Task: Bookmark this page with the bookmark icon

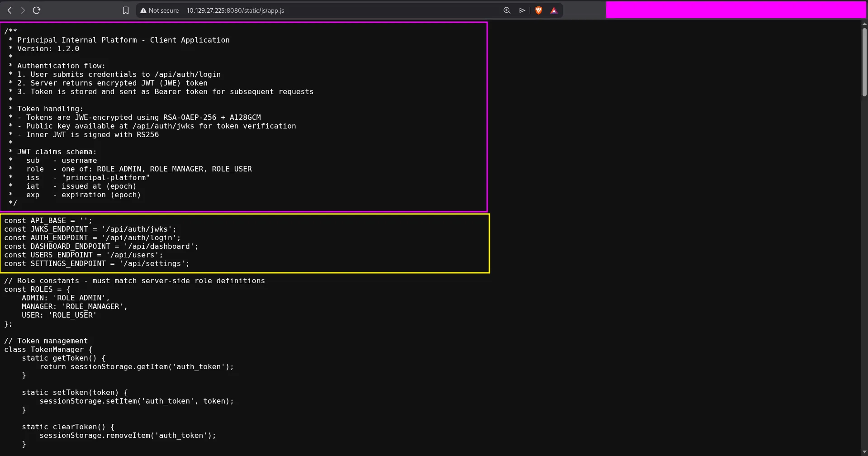Action: 126,10
